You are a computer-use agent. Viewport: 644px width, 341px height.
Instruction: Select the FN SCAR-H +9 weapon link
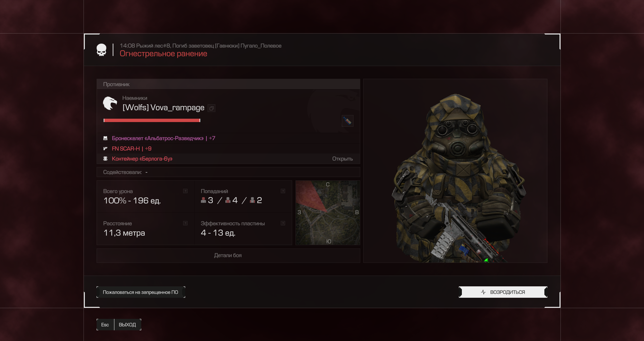[131, 149]
